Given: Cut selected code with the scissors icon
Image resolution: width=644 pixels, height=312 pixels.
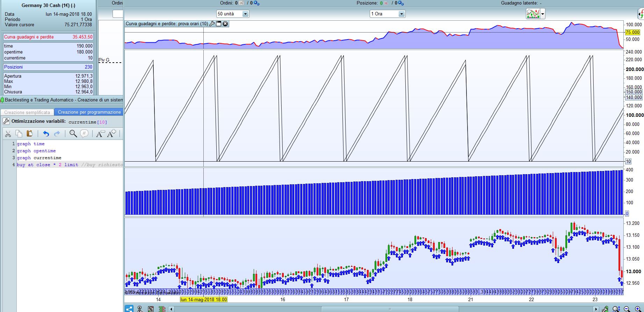Looking at the screenshot, I should 8,134.
